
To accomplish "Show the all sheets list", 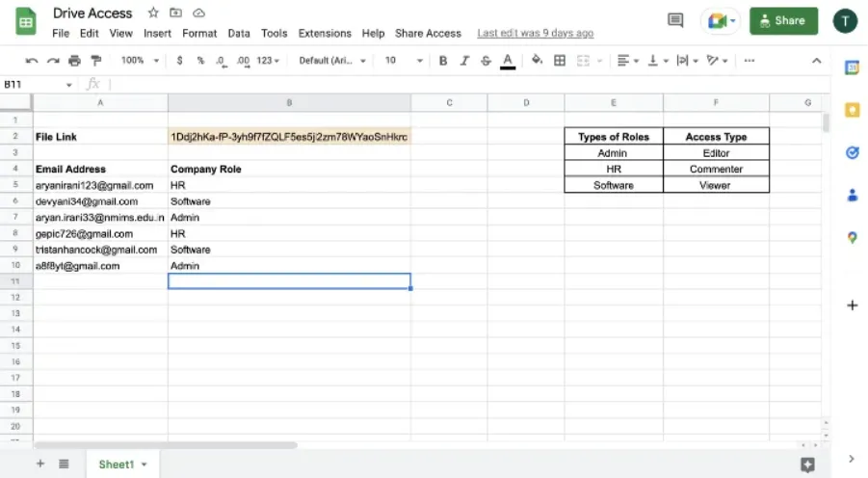I will click(64, 464).
